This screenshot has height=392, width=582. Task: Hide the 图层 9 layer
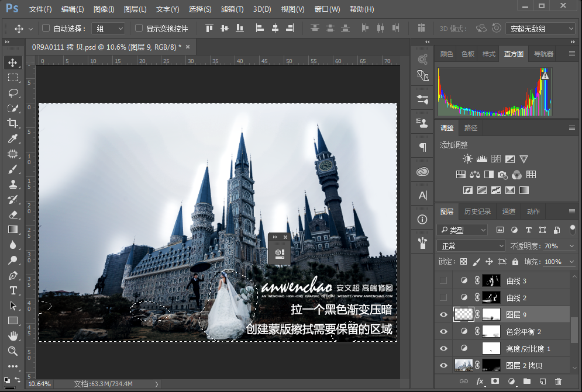(443, 314)
